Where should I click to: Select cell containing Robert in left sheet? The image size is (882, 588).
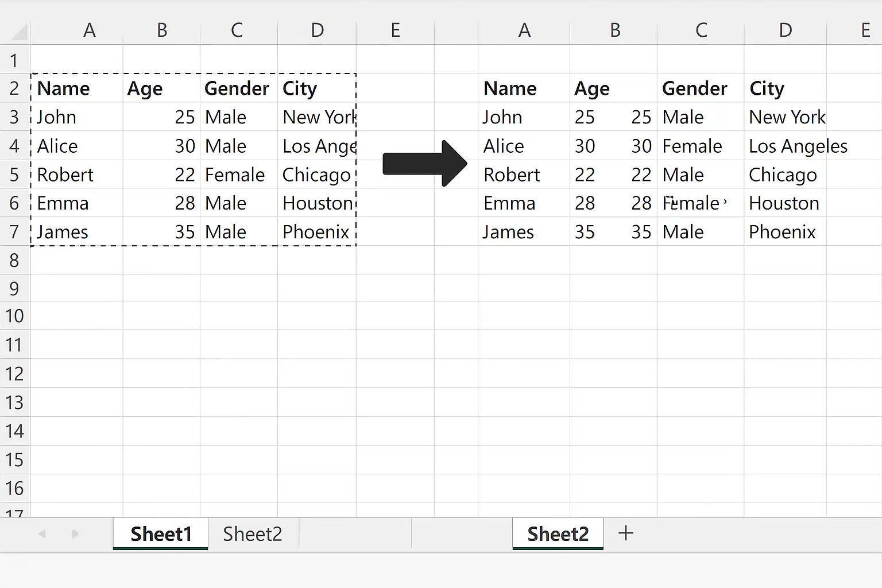(77, 175)
